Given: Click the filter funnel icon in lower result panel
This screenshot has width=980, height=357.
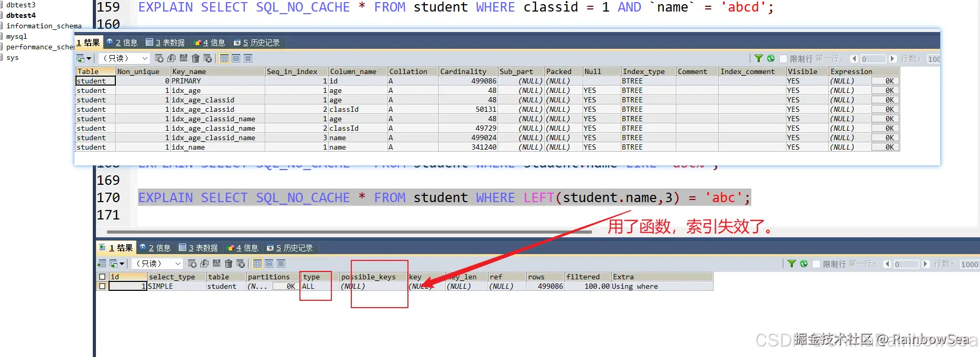Looking at the screenshot, I should coord(791,264).
